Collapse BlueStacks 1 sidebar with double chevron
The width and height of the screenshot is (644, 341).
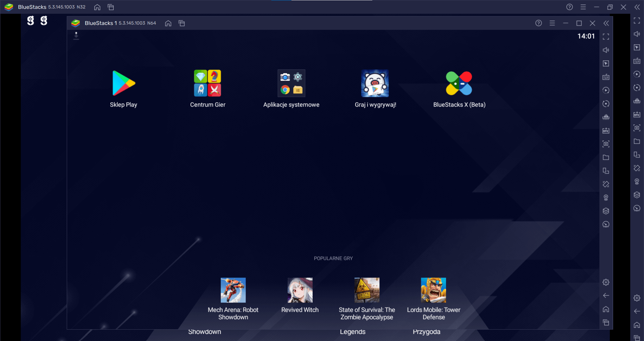pos(606,23)
